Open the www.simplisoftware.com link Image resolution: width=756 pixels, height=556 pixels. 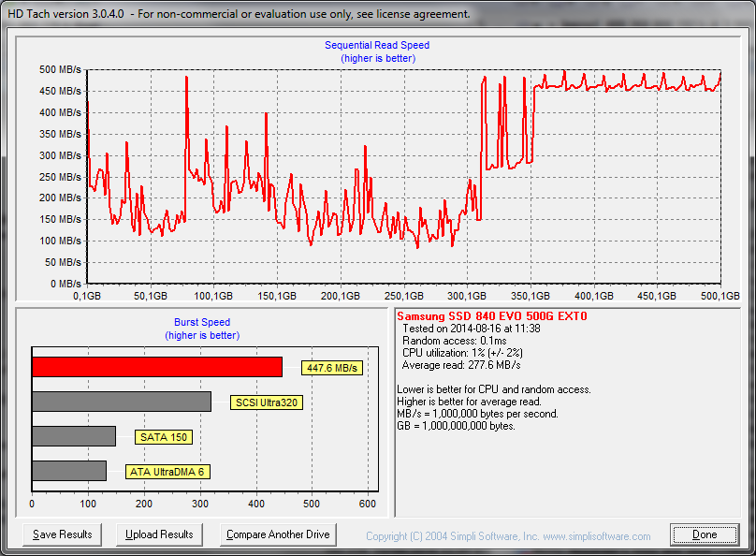click(x=596, y=536)
